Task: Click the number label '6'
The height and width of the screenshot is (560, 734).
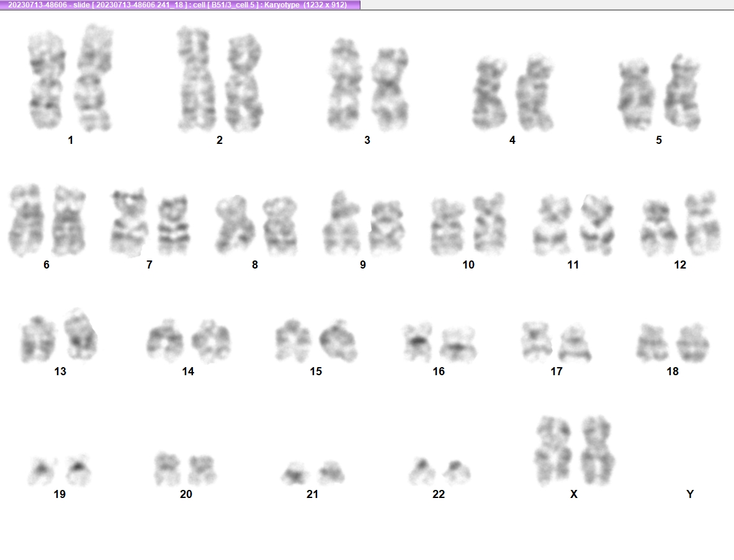Action: tap(47, 265)
